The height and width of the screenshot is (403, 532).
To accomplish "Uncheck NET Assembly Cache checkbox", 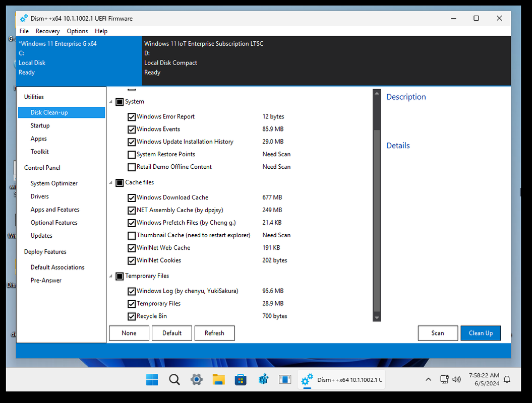I will point(132,211).
